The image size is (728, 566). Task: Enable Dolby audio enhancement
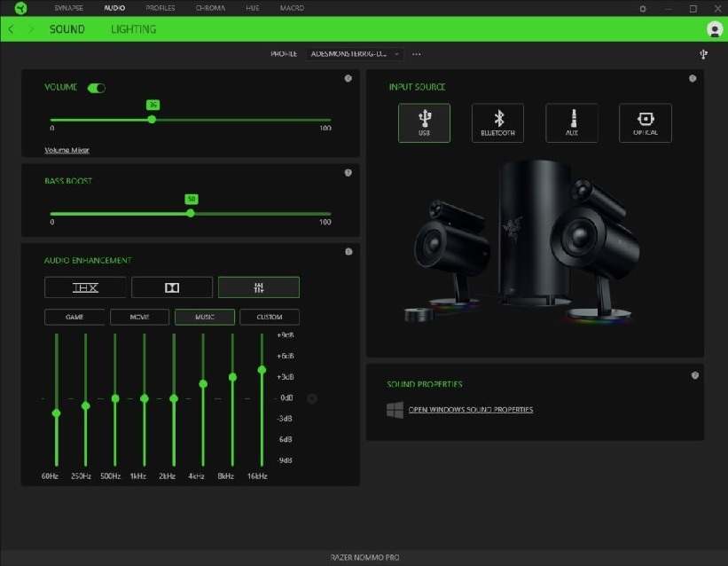tap(172, 287)
